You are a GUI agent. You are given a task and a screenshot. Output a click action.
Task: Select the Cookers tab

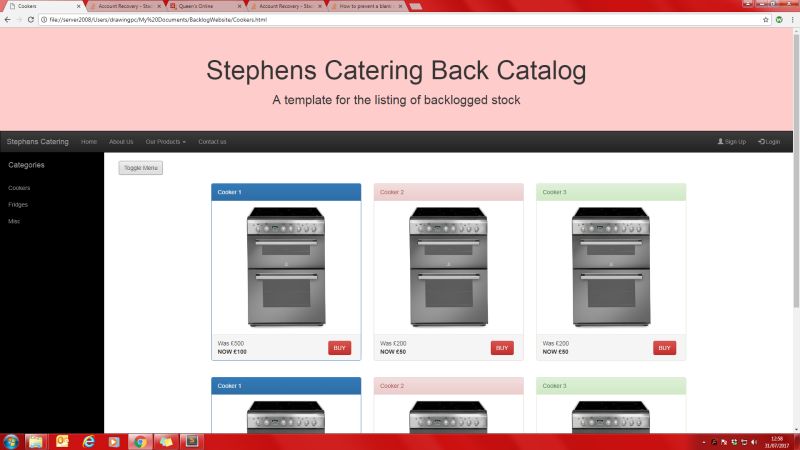43,6
